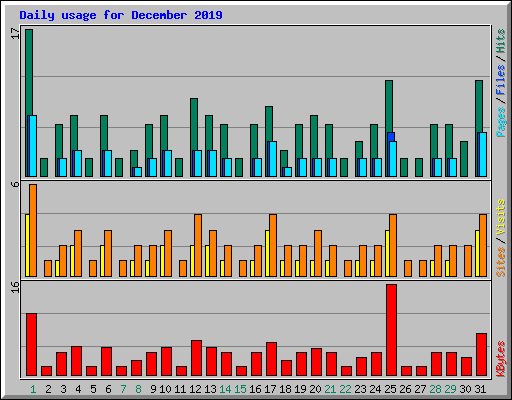The width and height of the screenshot is (512, 400).
Task: Click day label "10" on the x-axis
Action: 165,389
